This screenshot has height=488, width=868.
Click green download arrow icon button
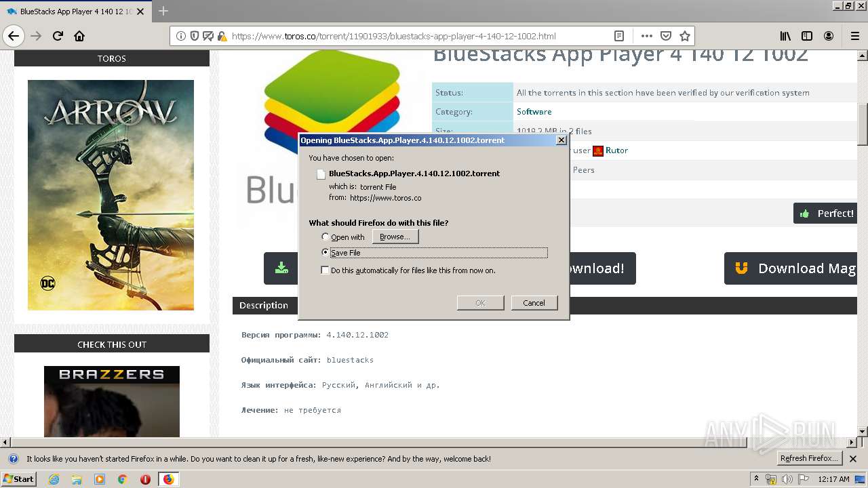(x=281, y=268)
